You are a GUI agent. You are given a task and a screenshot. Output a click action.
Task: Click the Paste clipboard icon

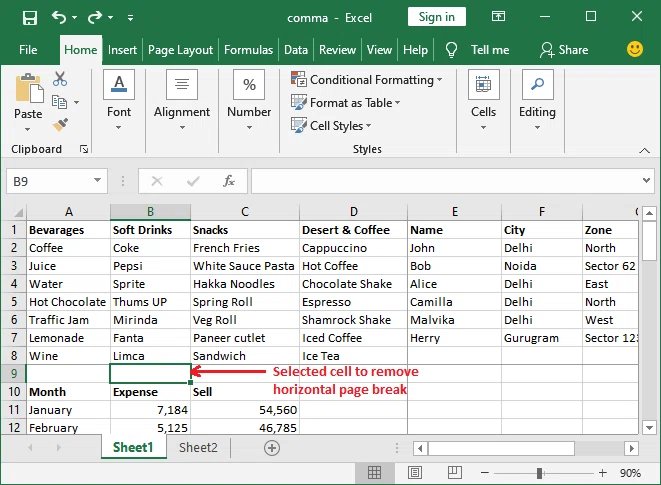[x=29, y=89]
